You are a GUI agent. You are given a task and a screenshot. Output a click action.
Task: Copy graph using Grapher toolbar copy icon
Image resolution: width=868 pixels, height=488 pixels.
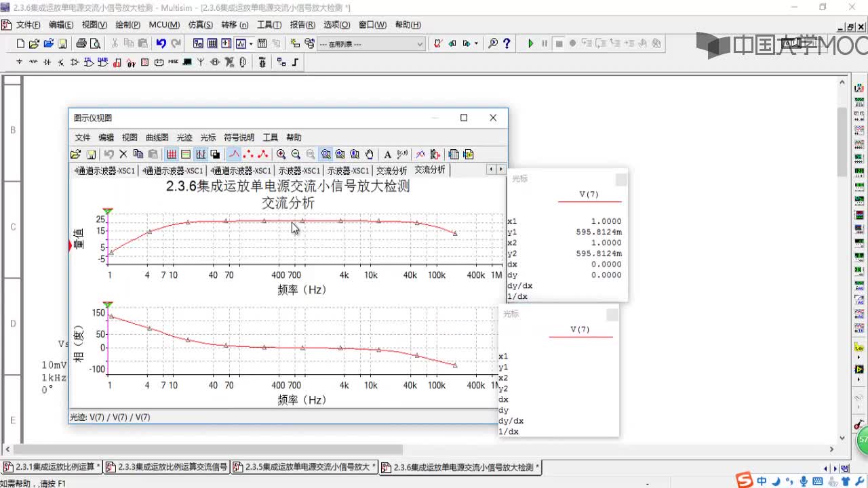[x=138, y=155]
